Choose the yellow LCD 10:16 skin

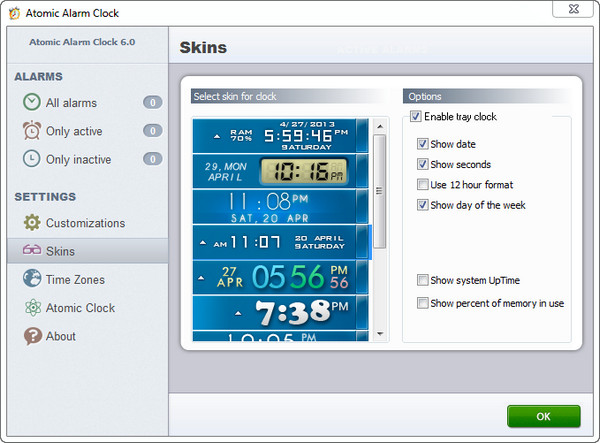[281, 171]
